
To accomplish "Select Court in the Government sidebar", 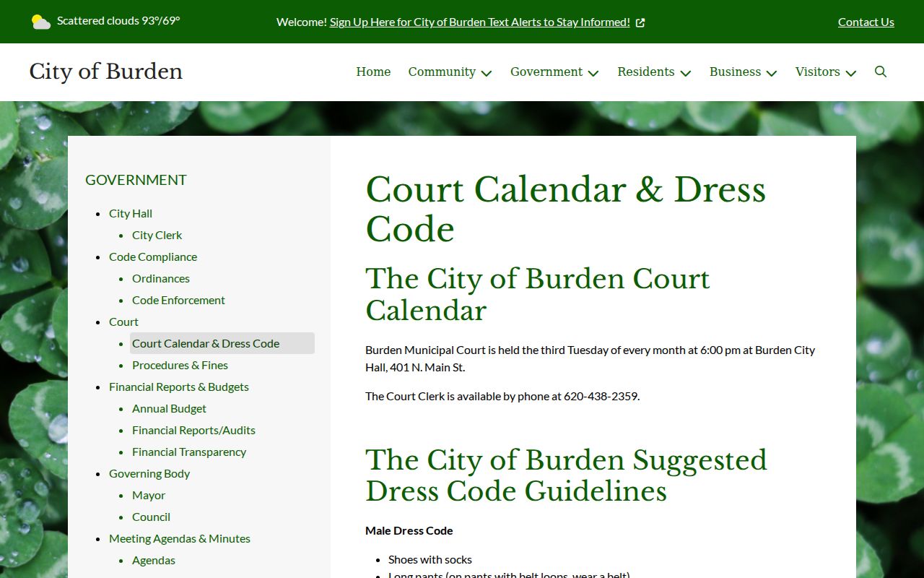I will 123,322.
